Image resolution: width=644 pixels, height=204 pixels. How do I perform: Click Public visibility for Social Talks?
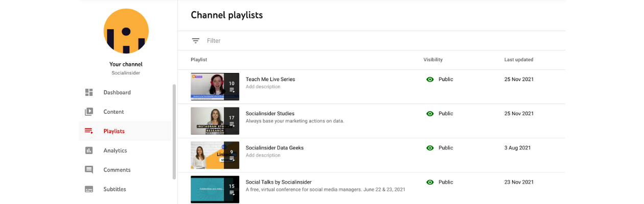pos(446,182)
